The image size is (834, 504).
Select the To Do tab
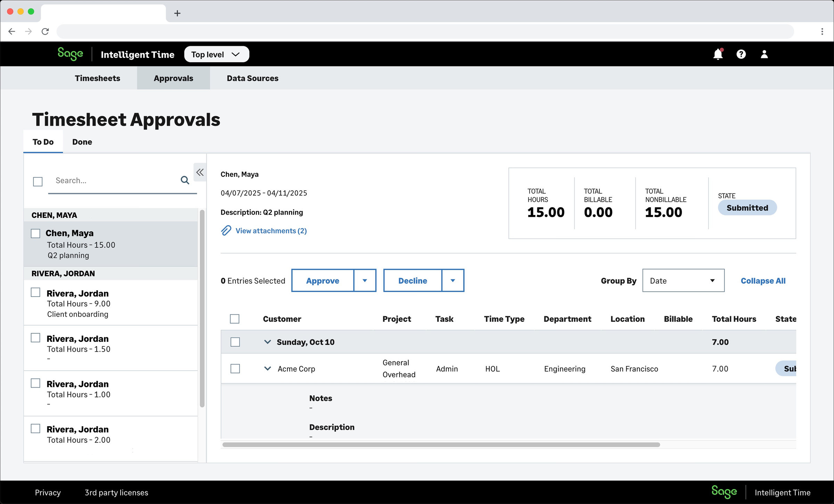[43, 142]
